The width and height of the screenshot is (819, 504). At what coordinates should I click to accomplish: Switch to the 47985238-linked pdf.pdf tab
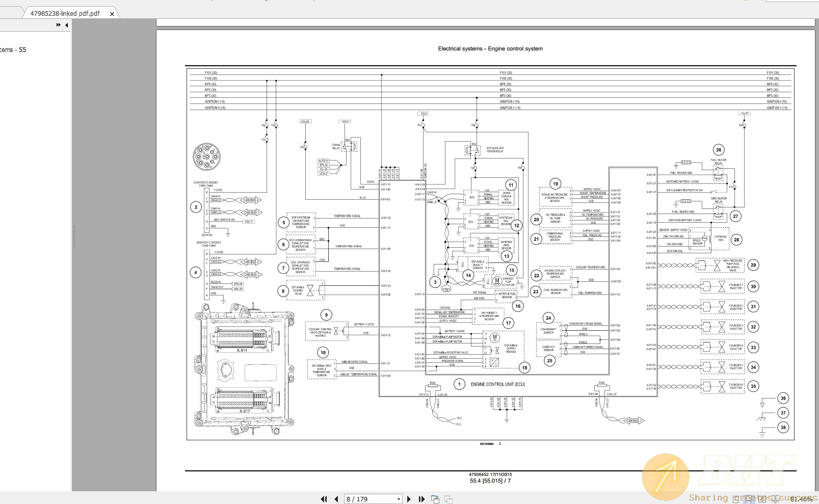pos(65,13)
